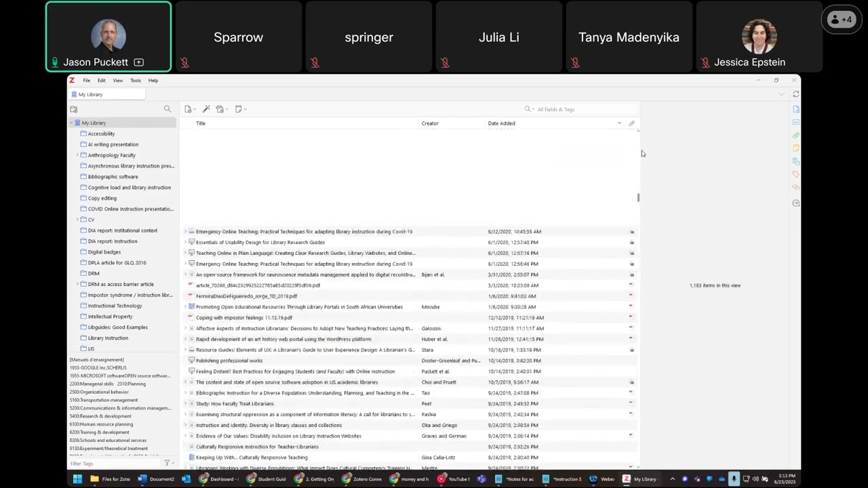Screen dimensions: 868x488
Task: Click the Sync with zotero.org icon
Action: point(795,94)
